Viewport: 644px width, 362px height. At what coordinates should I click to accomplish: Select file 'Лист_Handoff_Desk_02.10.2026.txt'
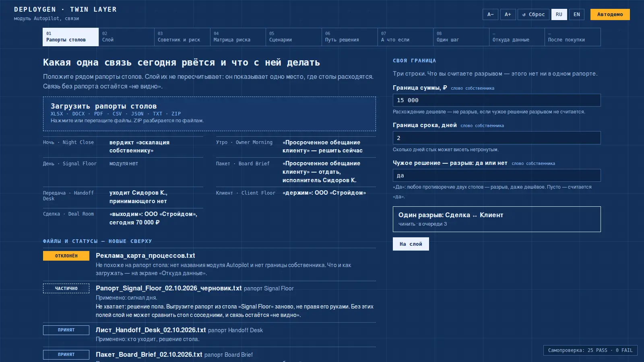coord(151,330)
